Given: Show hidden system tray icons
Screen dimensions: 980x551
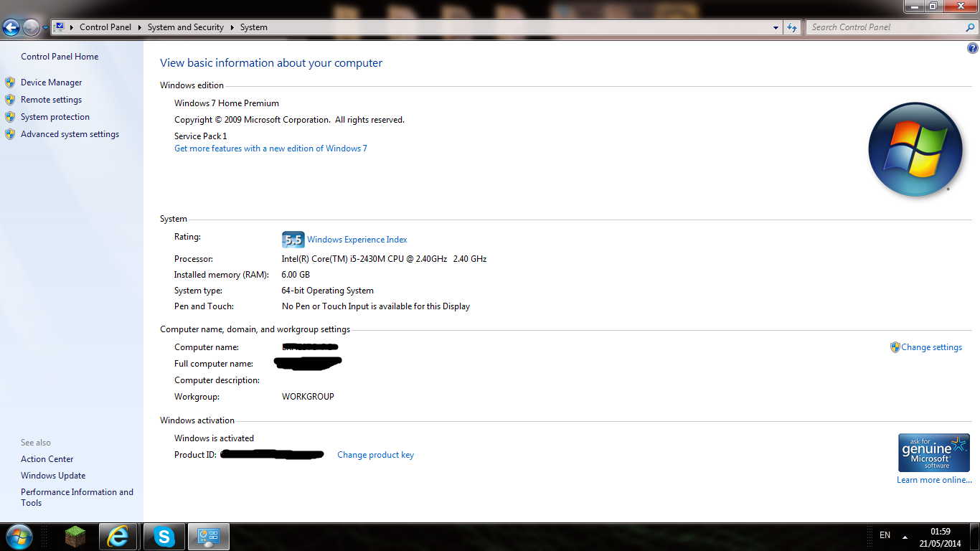Looking at the screenshot, I should (x=904, y=536).
